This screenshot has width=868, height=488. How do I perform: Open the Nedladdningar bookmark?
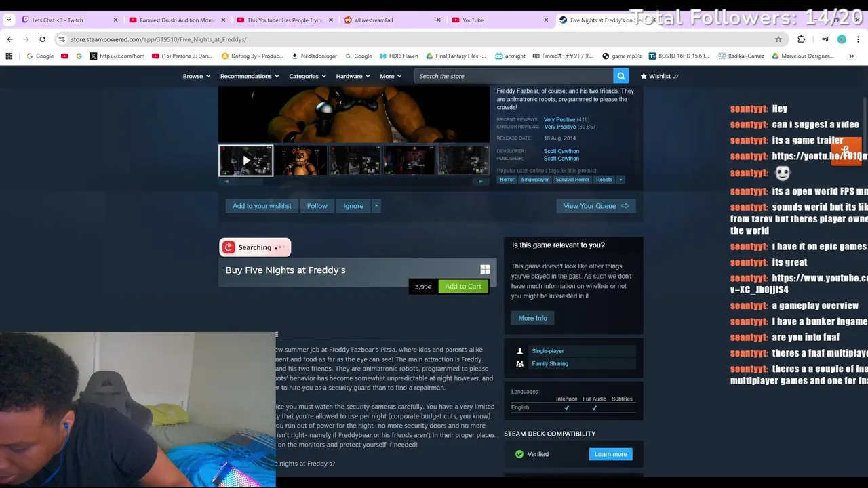point(314,56)
